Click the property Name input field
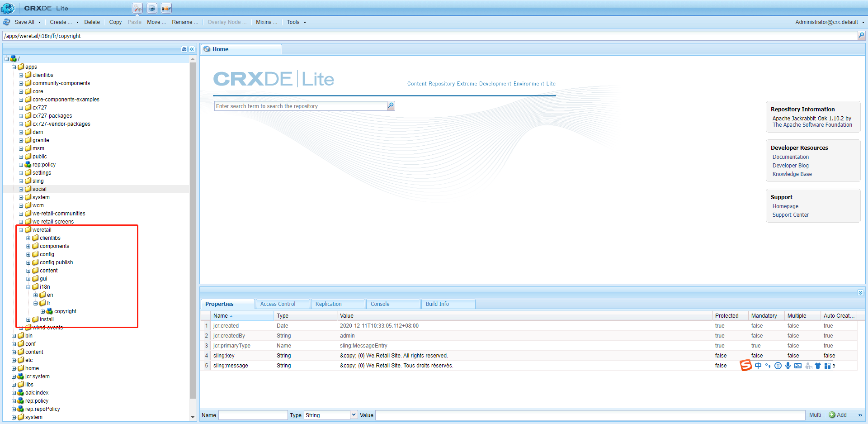This screenshot has width=868, height=424. tap(253, 415)
